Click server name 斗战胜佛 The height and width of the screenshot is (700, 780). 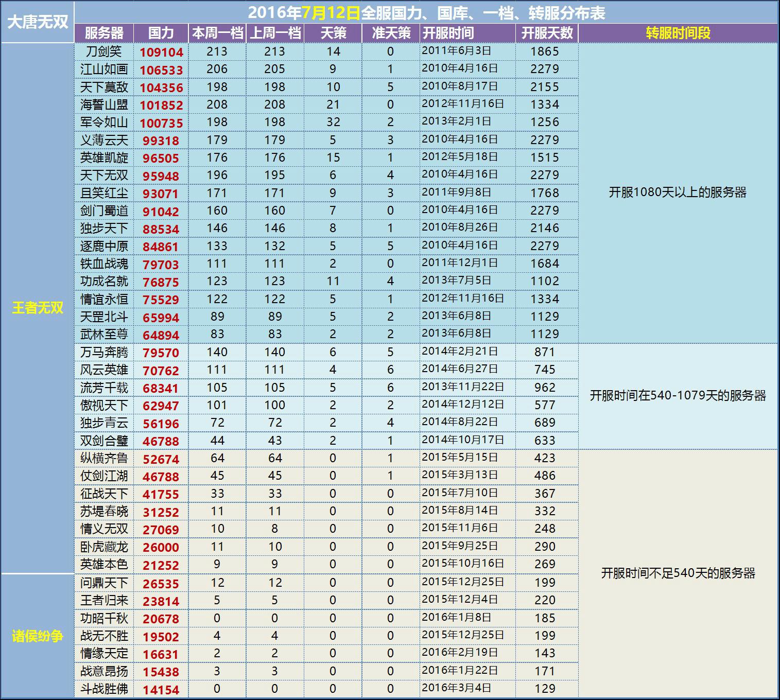[x=104, y=689]
